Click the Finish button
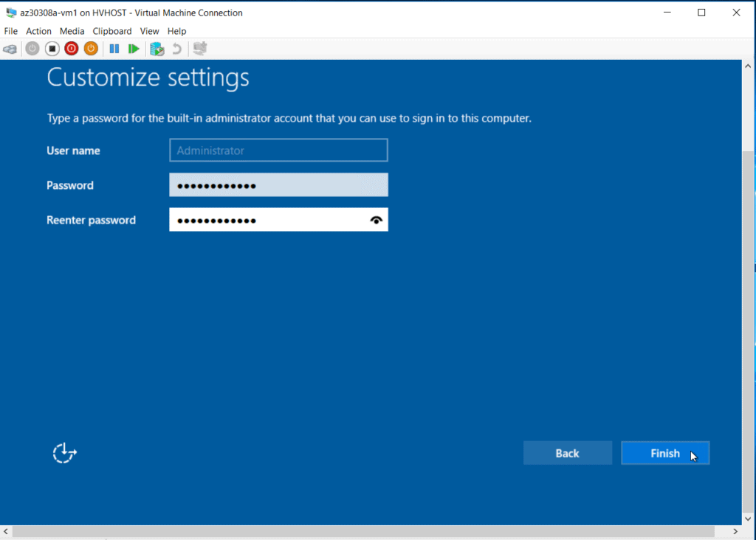This screenshot has height=540, width=756. 664,452
